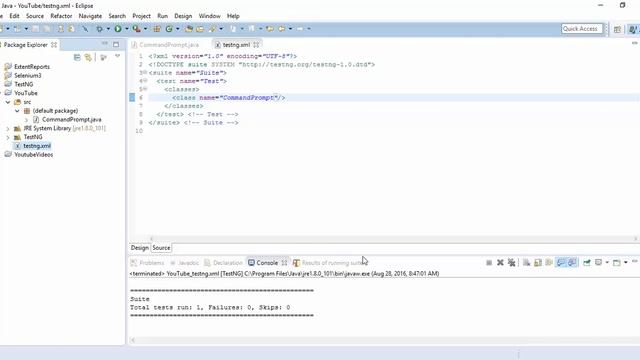Screen dimensions: 640x360
Task: Open the Window menu
Action: tap(209, 16)
